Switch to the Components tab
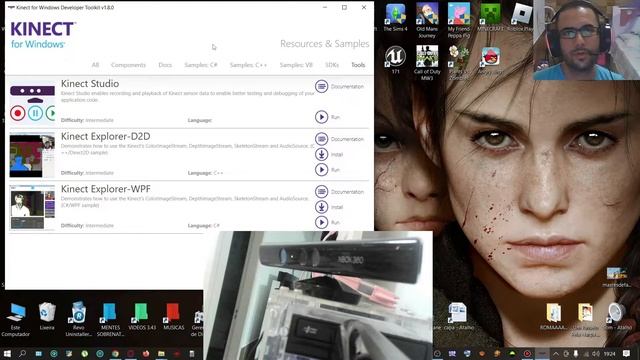This screenshot has width=640, height=360. coord(128,65)
